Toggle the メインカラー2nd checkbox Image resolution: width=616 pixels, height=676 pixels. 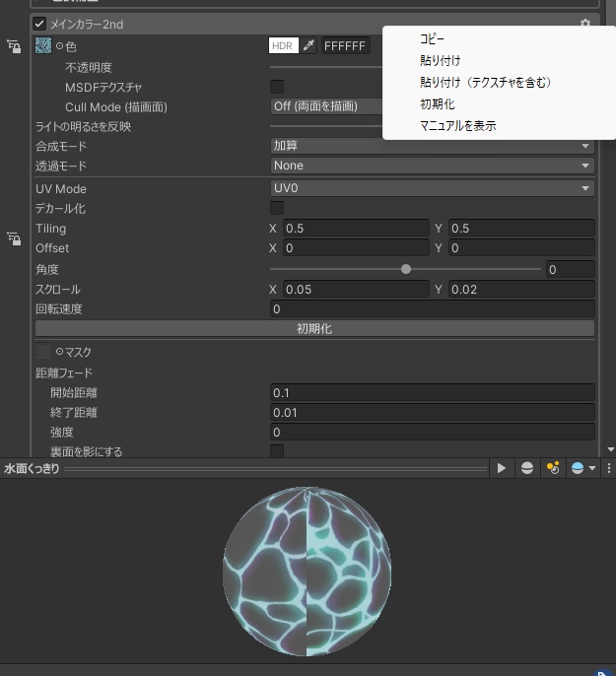coord(39,24)
